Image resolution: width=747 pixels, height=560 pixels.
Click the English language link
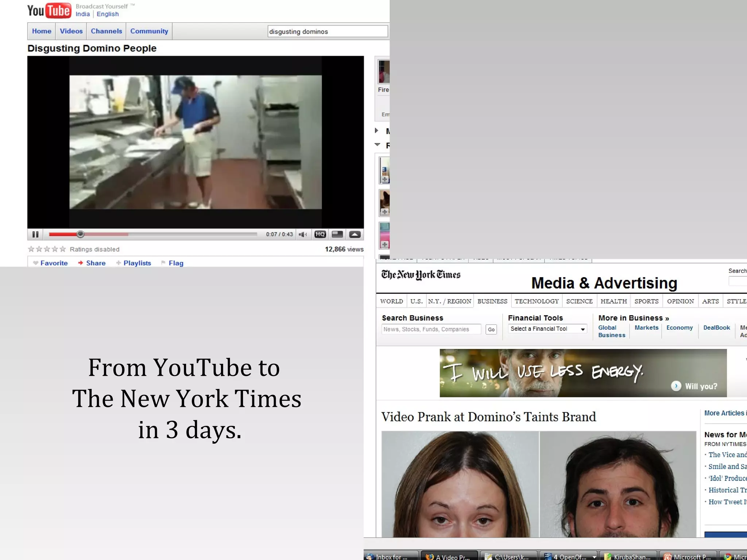point(108,14)
